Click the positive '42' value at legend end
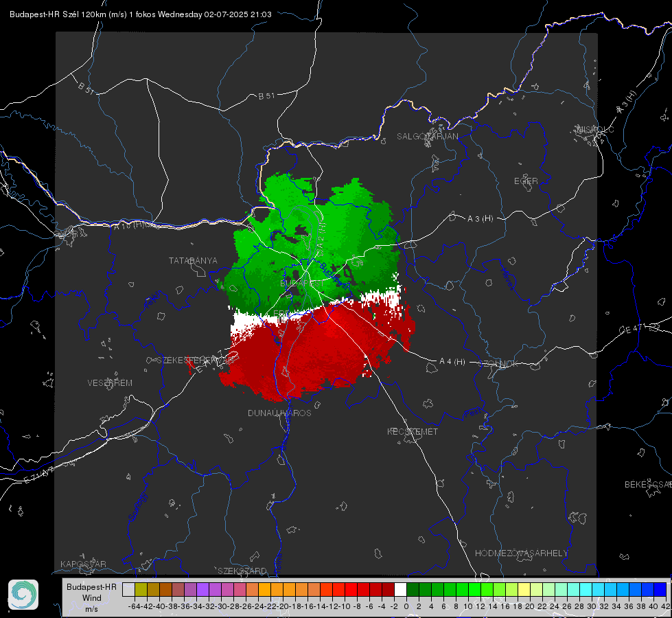672x618 pixels. (x=666, y=606)
